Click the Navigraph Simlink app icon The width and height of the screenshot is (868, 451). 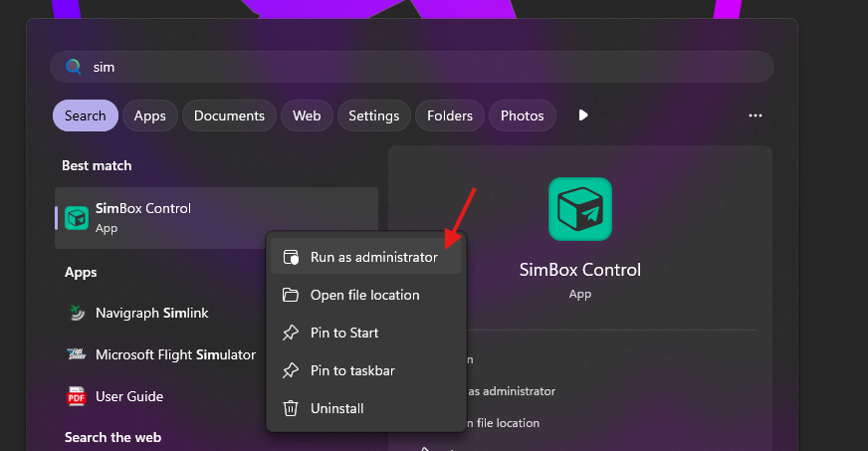(77, 314)
